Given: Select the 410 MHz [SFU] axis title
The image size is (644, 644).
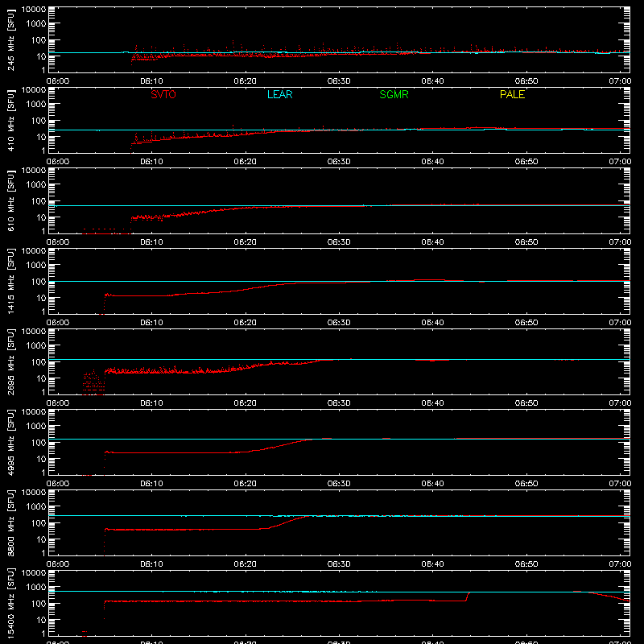Looking at the screenshot, I should point(11,121).
